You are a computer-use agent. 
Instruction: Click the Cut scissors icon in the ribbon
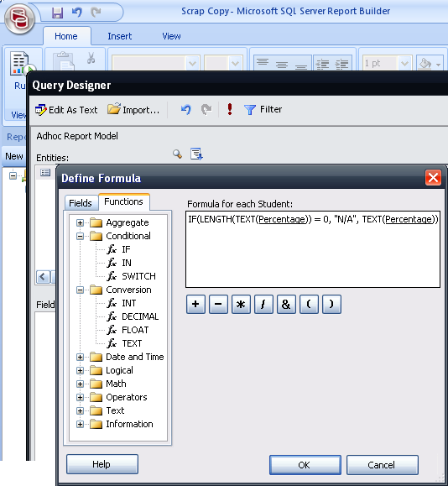[x=91, y=58]
